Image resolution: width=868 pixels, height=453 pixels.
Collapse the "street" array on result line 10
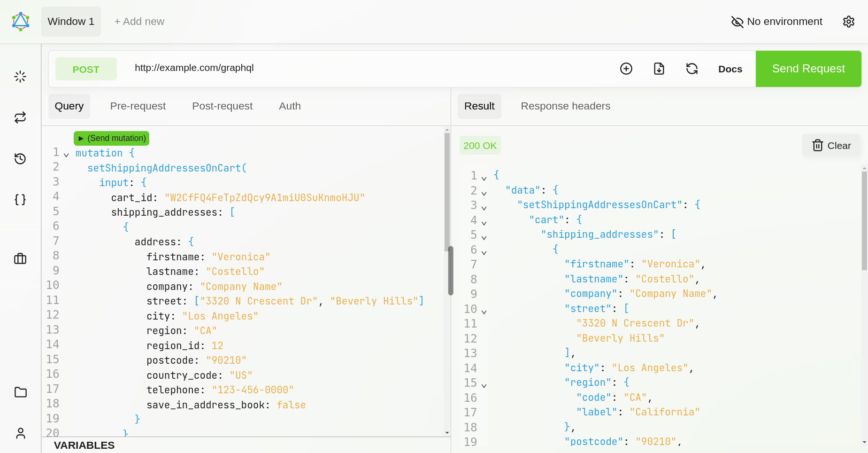point(484,312)
